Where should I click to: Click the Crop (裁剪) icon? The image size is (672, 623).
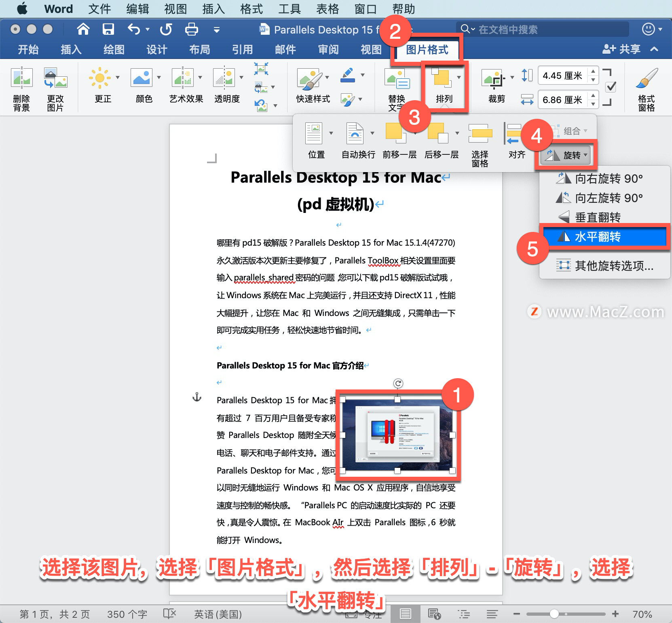tap(494, 78)
